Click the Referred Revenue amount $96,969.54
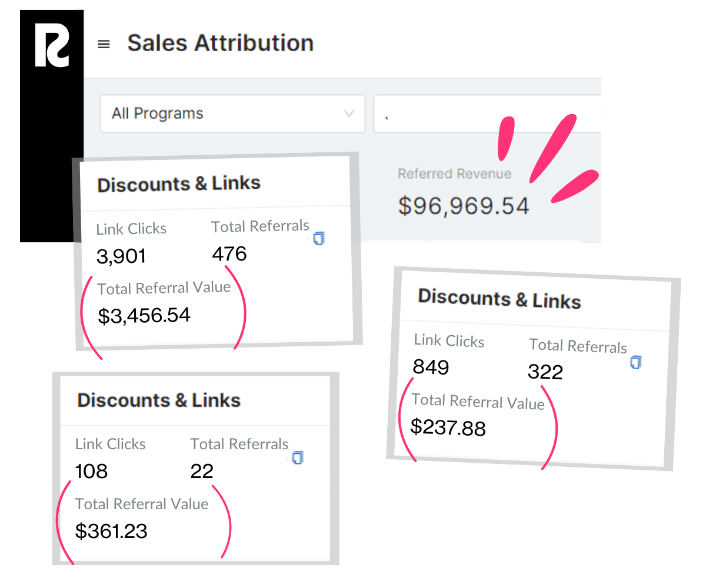The image size is (706, 588). point(464,205)
